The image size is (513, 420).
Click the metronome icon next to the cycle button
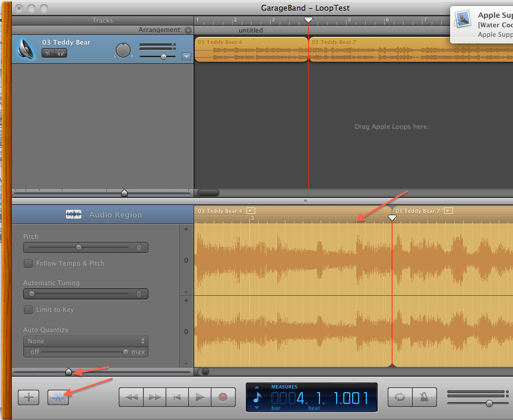pos(424,397)
